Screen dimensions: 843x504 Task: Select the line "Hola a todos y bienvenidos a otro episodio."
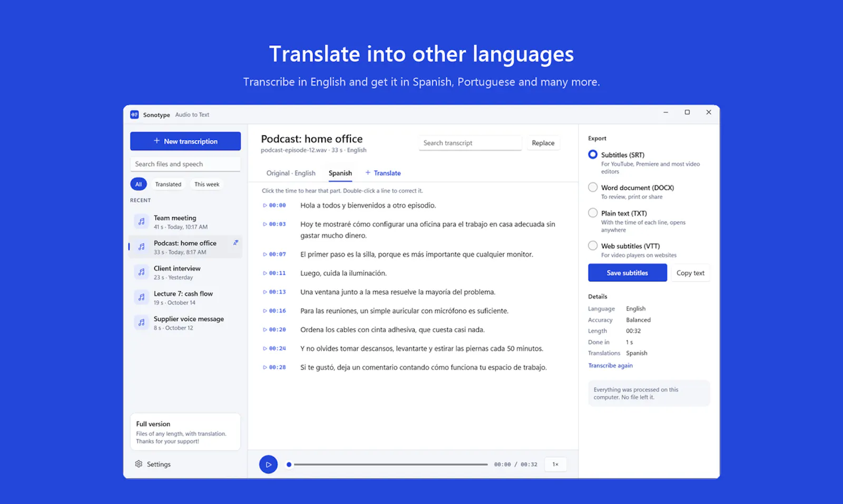(368, 205)
